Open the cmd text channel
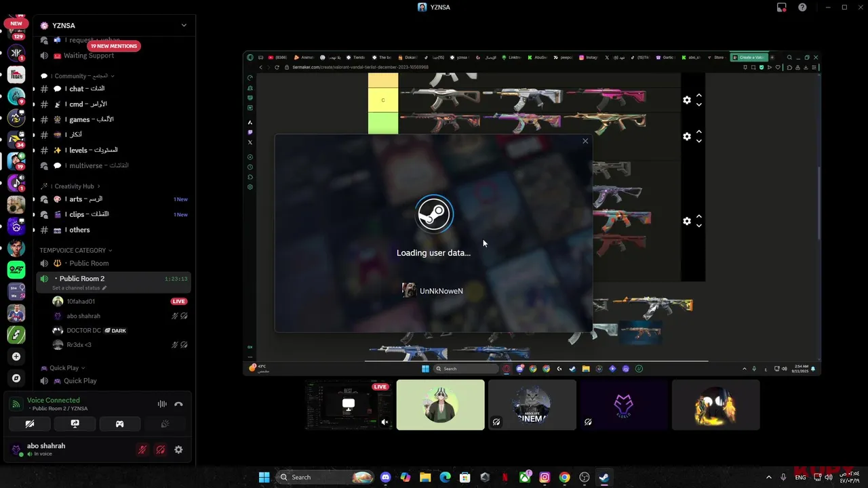The image size is (868, 488). pos(113,104)
